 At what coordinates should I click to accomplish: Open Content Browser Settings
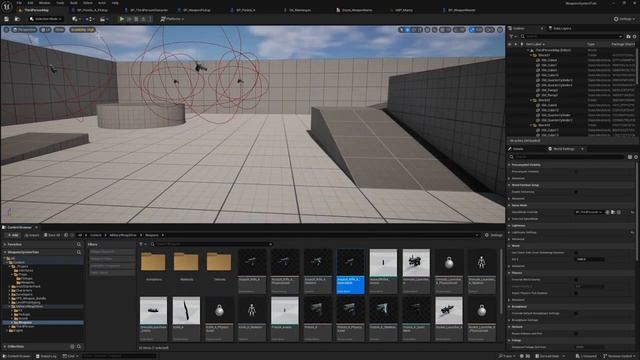tap(494, 235)
